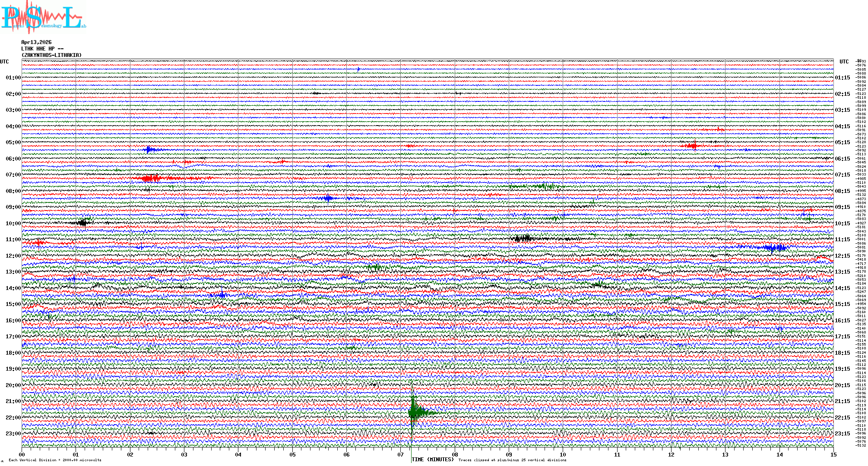Click the red event on 05:00 trace near minute 12

point(693,146)
